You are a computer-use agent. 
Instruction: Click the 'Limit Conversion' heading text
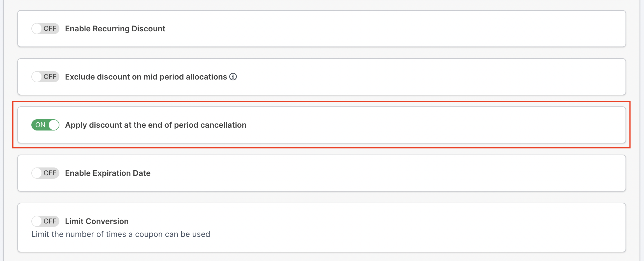[x=97, y=221]
